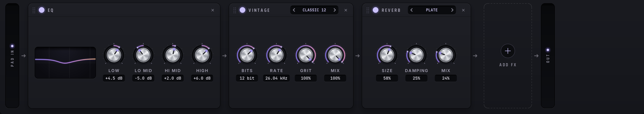Click the SIZE knob label
This screenshot has height=114, width=644.
pos(387,71)
